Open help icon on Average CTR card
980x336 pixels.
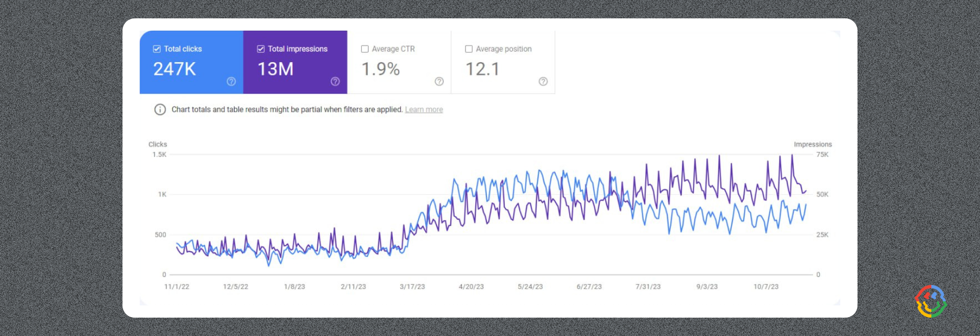439,82
